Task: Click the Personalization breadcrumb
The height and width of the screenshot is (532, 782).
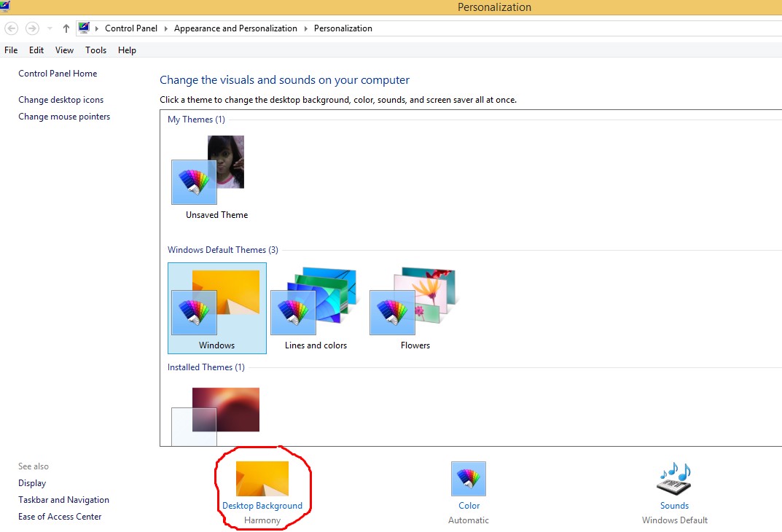Action: pyautogui.click(x=343, y=28)
